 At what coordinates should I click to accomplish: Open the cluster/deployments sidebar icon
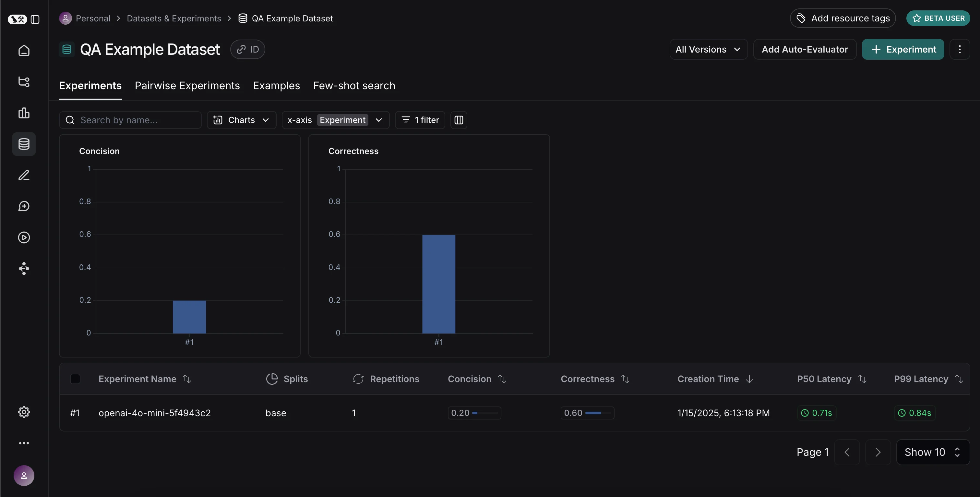24,269
